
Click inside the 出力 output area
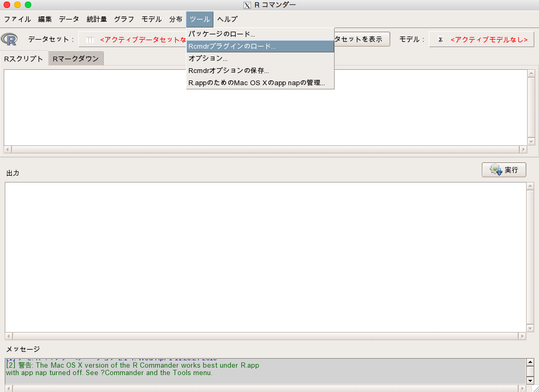click(x=265, y=257)
